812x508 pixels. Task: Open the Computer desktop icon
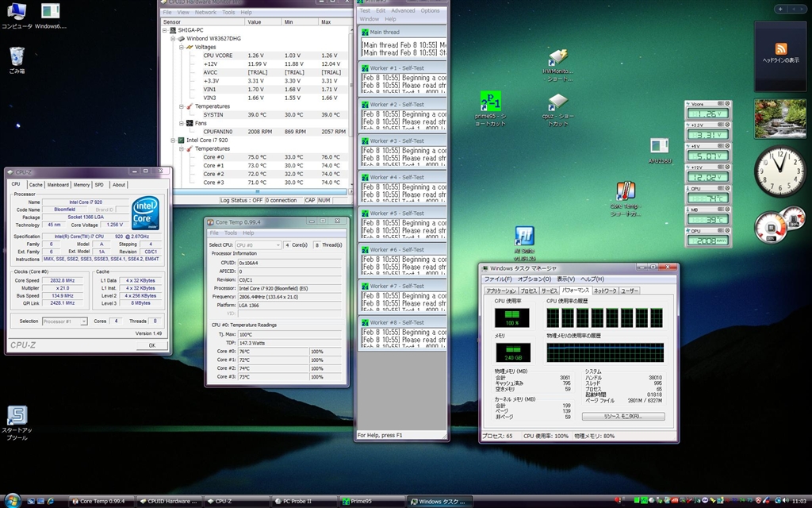(x=17, y=12)
